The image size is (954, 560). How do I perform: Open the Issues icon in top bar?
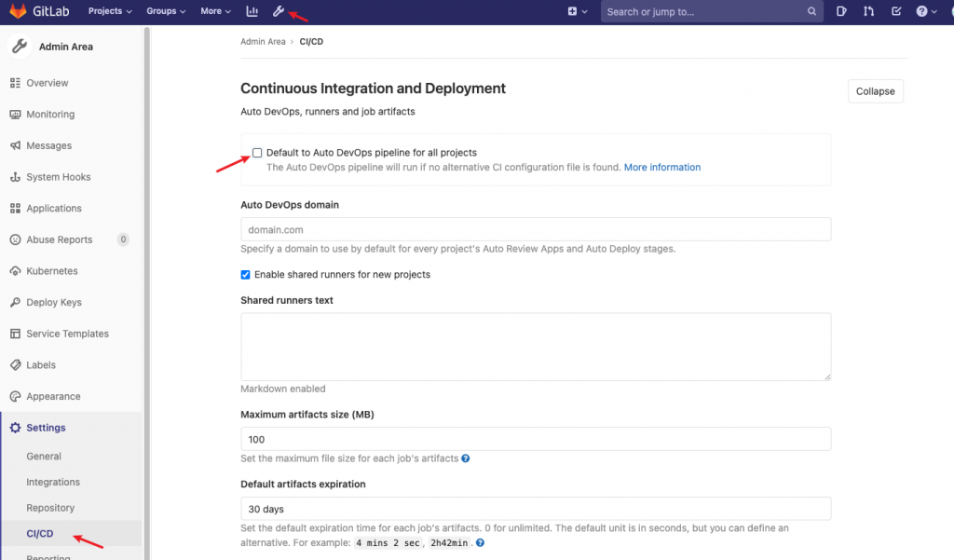pos(841,11)
